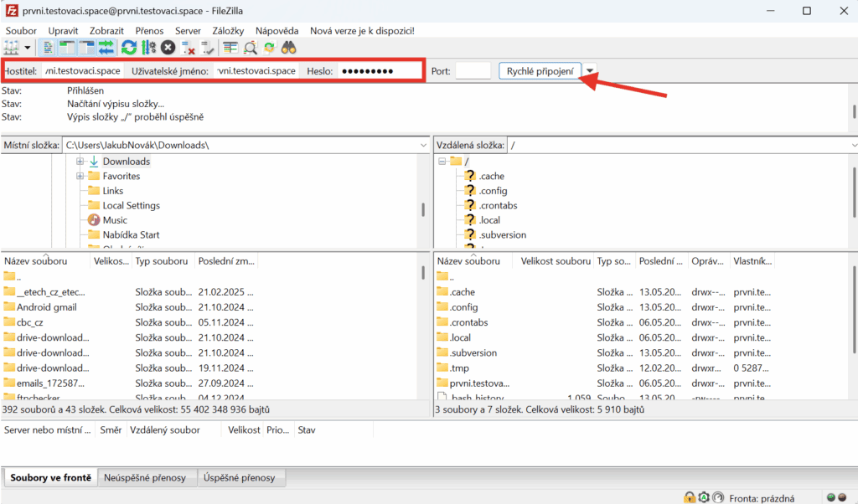Image resolution: width=858 pixels, height=504 pixels.
Task: Focus the Port input field
Action: pyautogui.click(x=473, y=71)
